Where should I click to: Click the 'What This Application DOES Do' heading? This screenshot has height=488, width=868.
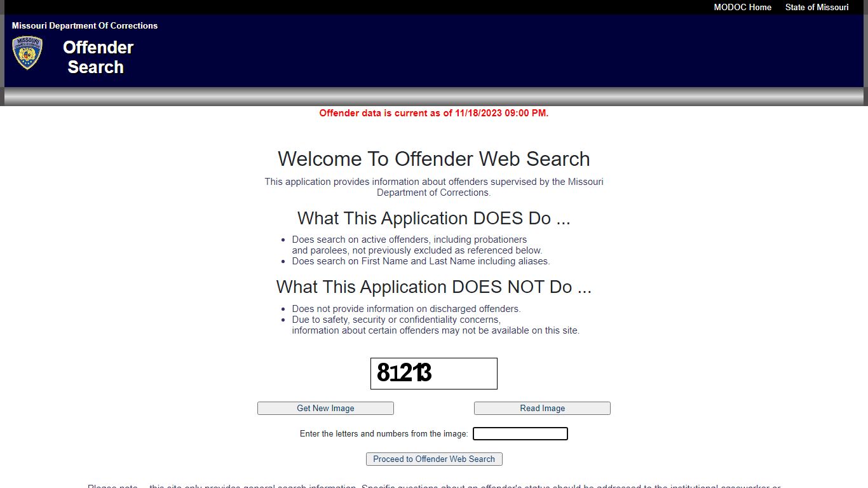[x=433, y=219]
